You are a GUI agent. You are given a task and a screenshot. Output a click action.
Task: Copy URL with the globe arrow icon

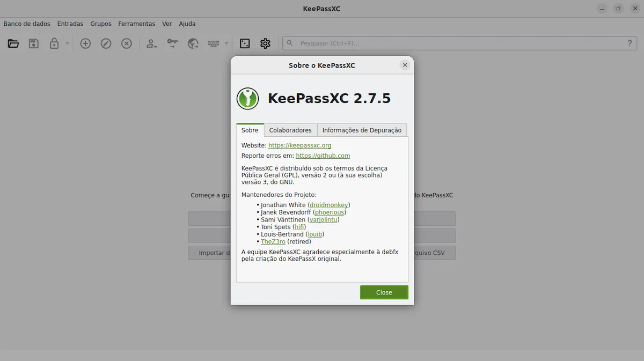[193, 43]
